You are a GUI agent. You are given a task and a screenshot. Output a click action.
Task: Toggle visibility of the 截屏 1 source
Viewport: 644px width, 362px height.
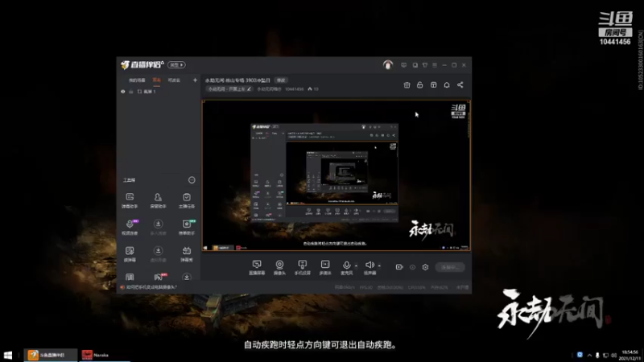pos(123,92)
